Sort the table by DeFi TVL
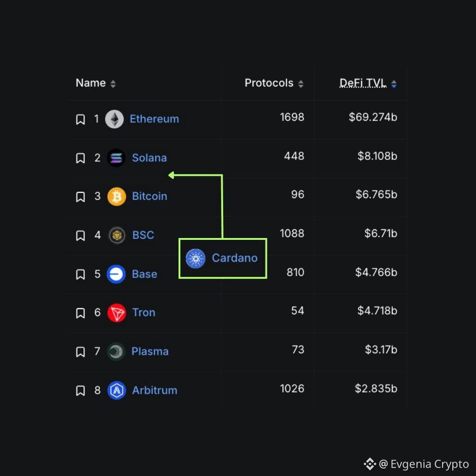This screenshot has height=476, width=476. [393, 83]
